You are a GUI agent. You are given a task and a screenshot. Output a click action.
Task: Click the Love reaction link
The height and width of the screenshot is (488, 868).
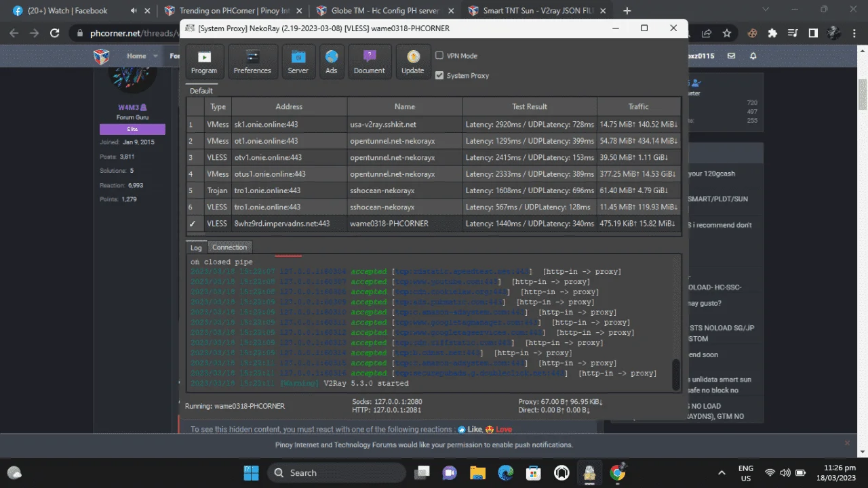[x=498, y=429]
